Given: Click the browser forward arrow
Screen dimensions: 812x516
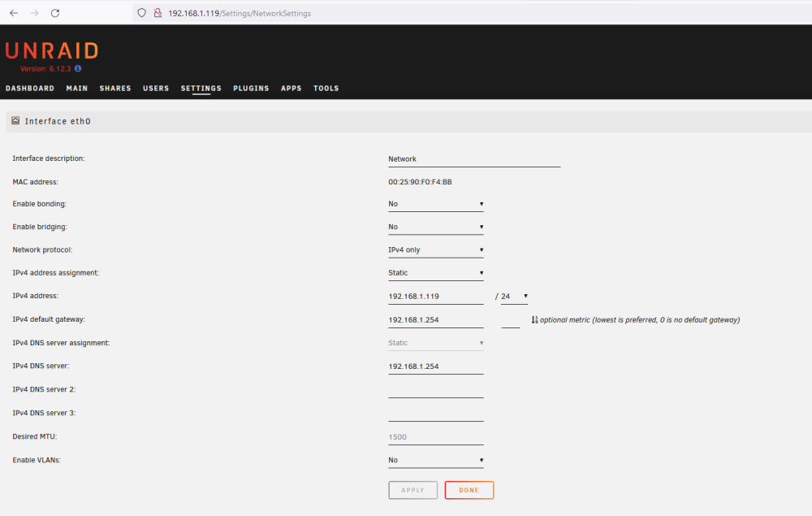Looking at the screenshot, I should coord(34,13).
